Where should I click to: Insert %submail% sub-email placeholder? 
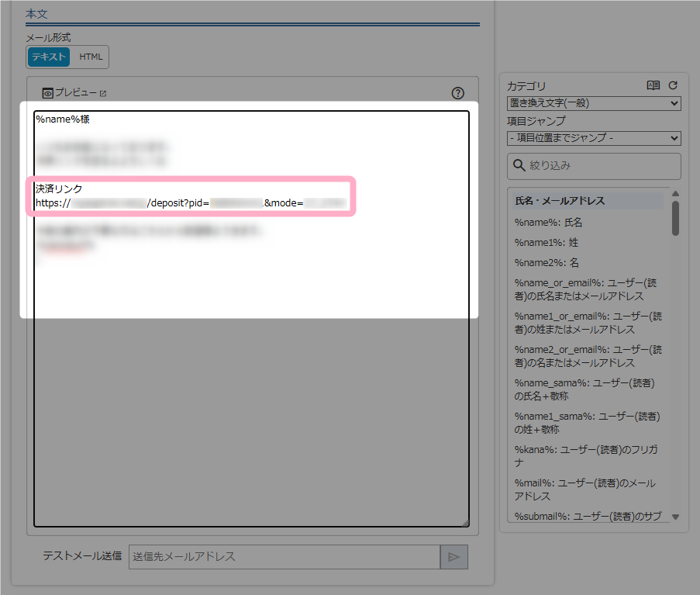pyautogui.click(x=588, y=516)
